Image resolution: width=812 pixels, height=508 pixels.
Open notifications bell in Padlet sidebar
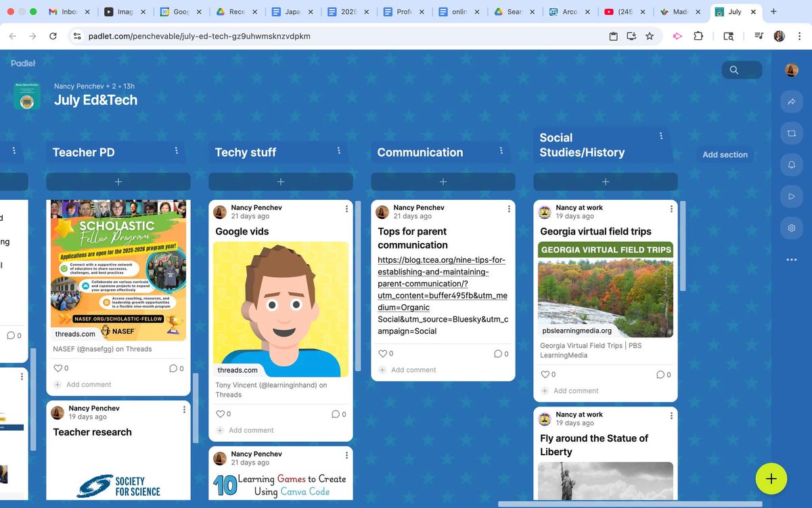tap(791, 165)
